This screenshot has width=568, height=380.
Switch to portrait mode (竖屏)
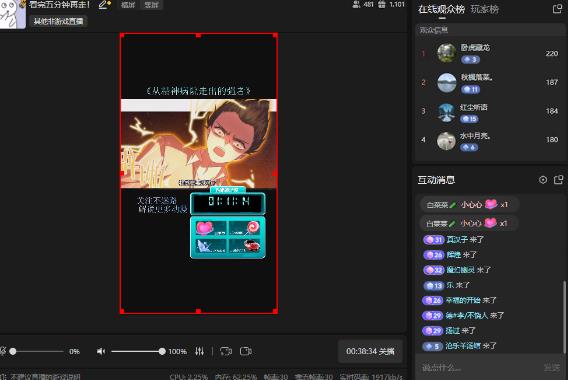point(151,5)
